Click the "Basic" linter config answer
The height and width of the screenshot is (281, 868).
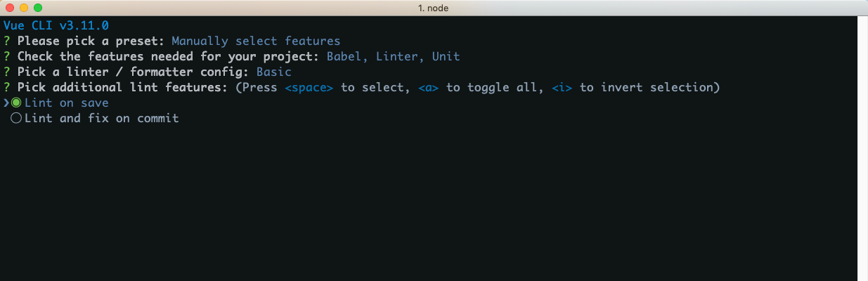tap(273, 72)
